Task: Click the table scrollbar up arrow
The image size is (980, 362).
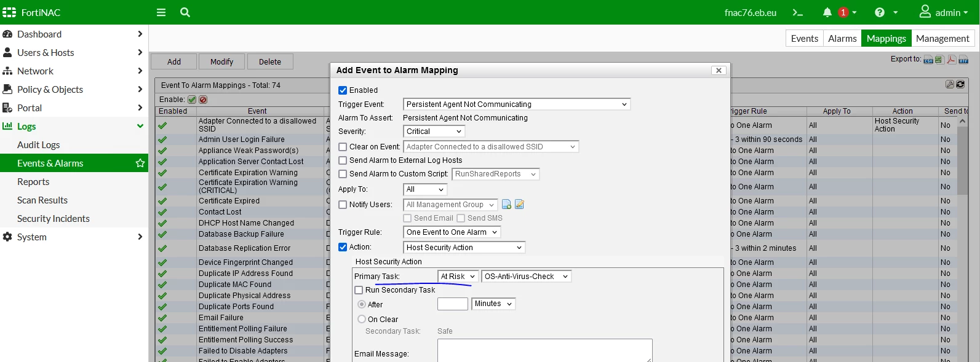Action: click(x=963, y=121)
